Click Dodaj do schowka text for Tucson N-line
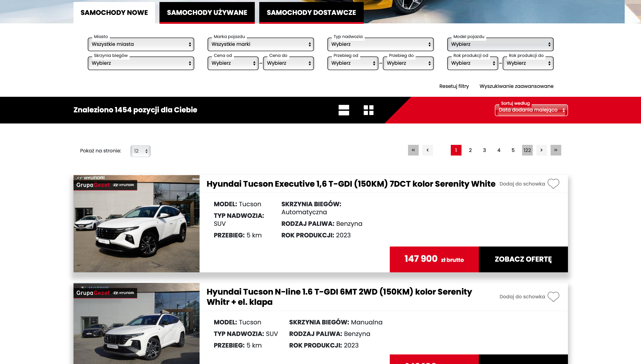641x364 pixels. pyautogui.click(x=522, y=297)
